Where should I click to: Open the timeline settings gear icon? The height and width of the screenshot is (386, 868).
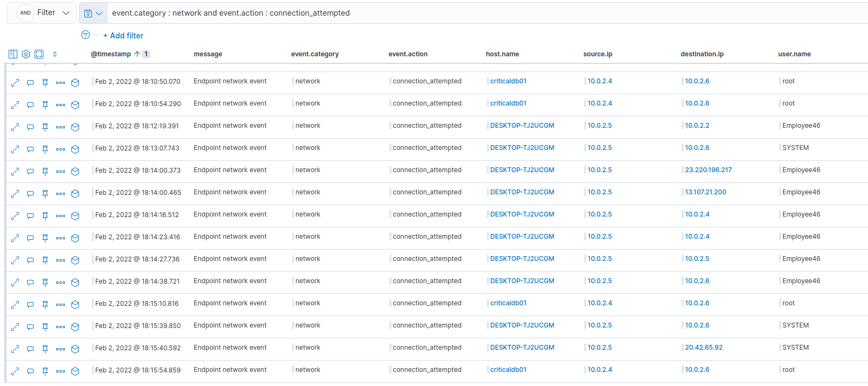[x=26, y=54]
